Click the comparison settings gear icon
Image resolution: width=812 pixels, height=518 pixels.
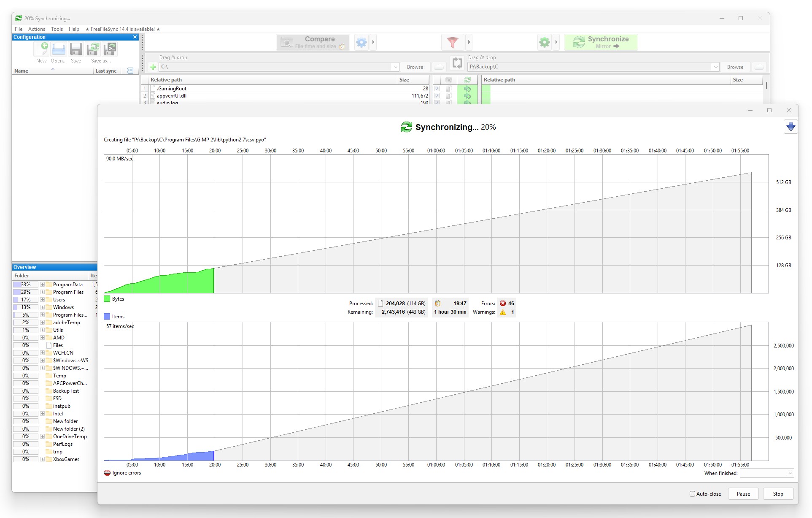pyautogui.click(x=361, y=42)
